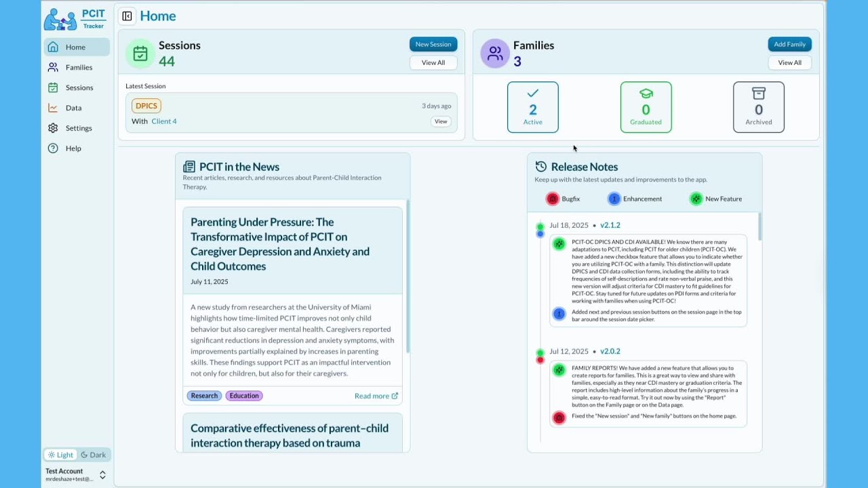Click the sessions count 44

point(167,61)
